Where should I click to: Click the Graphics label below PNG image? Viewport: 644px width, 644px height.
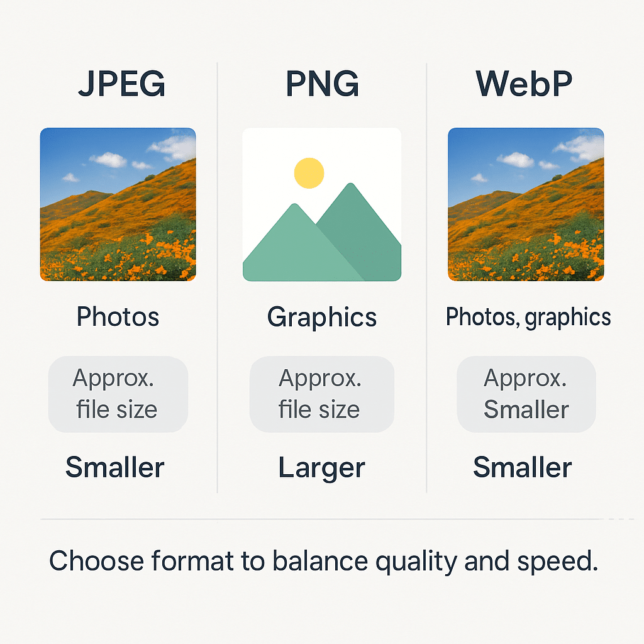click(321, 317)
